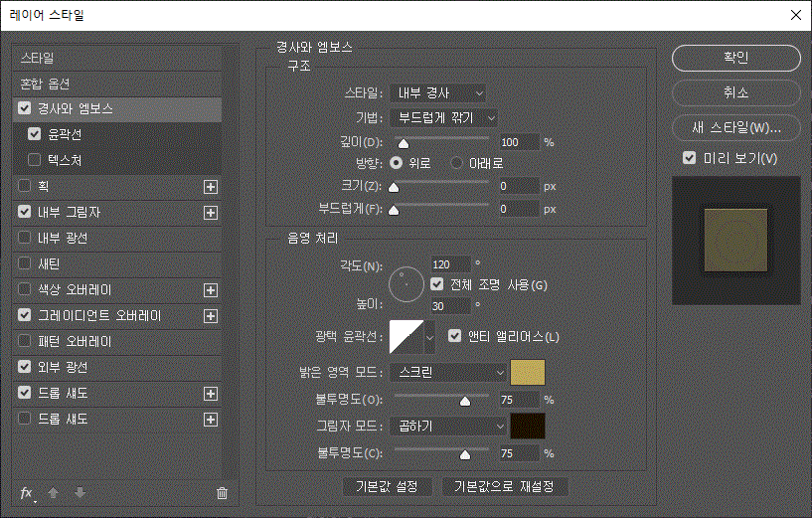Toggle the 윤곽선 checkbox

click(34, 134)
